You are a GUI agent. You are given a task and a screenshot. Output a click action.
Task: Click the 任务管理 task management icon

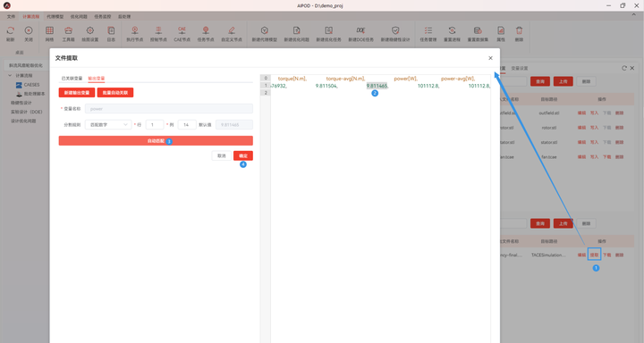pyautogui.click(x=428, y=30)
